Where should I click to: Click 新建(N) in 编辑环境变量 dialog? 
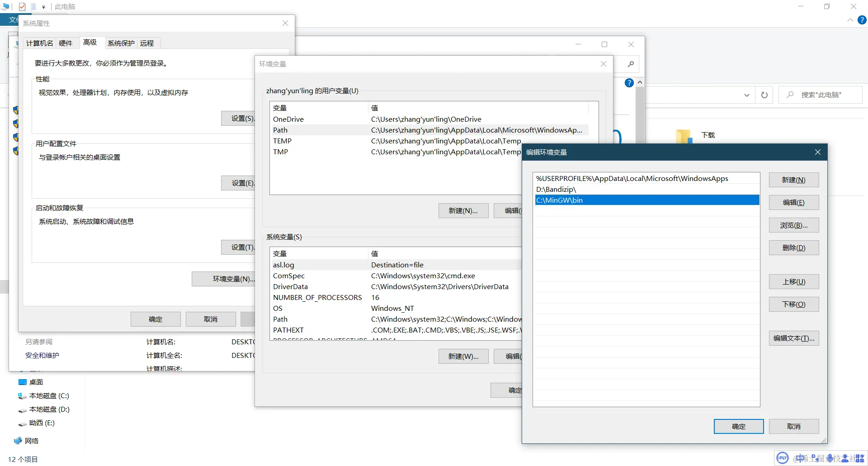click(794, 180)
